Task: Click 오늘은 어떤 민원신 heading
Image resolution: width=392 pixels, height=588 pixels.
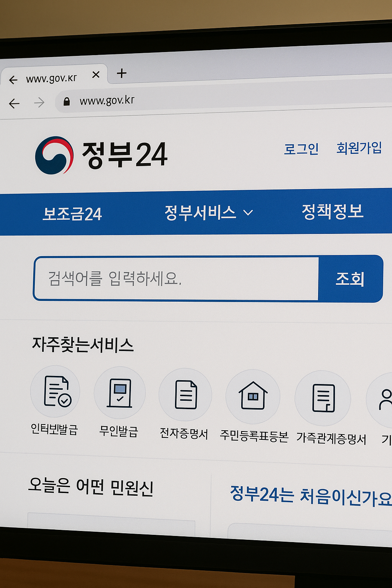Action: pos(91,487)
